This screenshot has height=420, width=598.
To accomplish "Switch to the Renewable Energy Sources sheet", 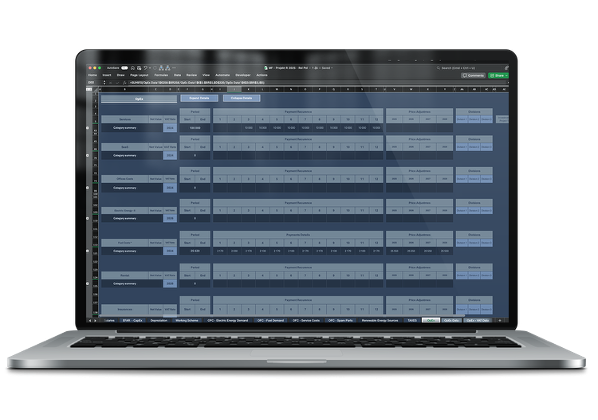I will pyautogui.click(x=379, y=320).
